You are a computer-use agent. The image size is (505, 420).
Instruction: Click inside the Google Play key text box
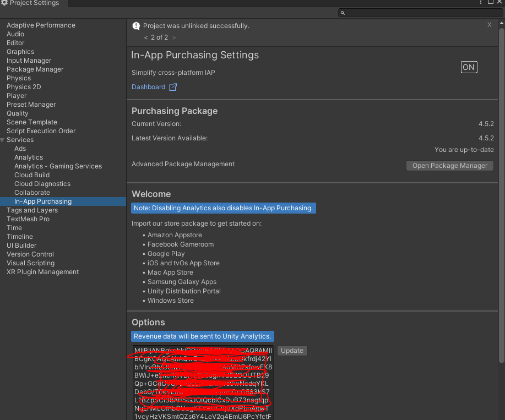pyautogui.click(x=203, y=383)
